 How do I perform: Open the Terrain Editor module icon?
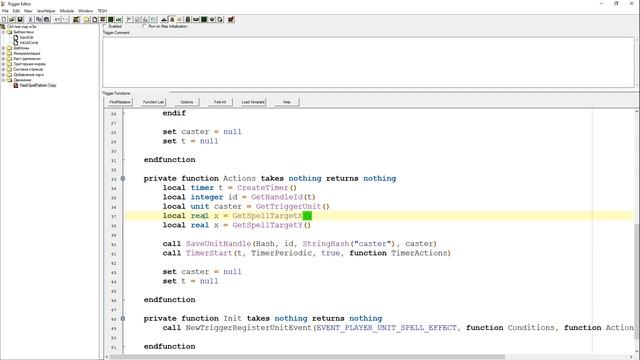pos(164,20)
